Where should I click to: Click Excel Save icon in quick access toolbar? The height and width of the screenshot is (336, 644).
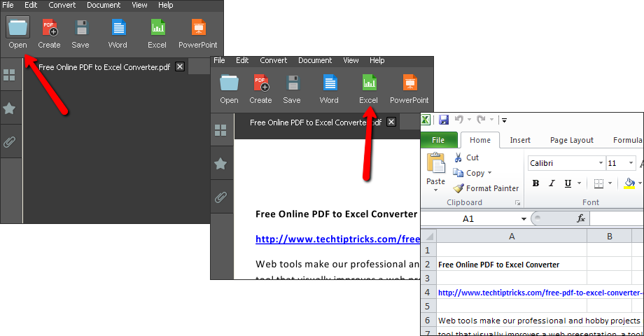[x=444, y=120]
